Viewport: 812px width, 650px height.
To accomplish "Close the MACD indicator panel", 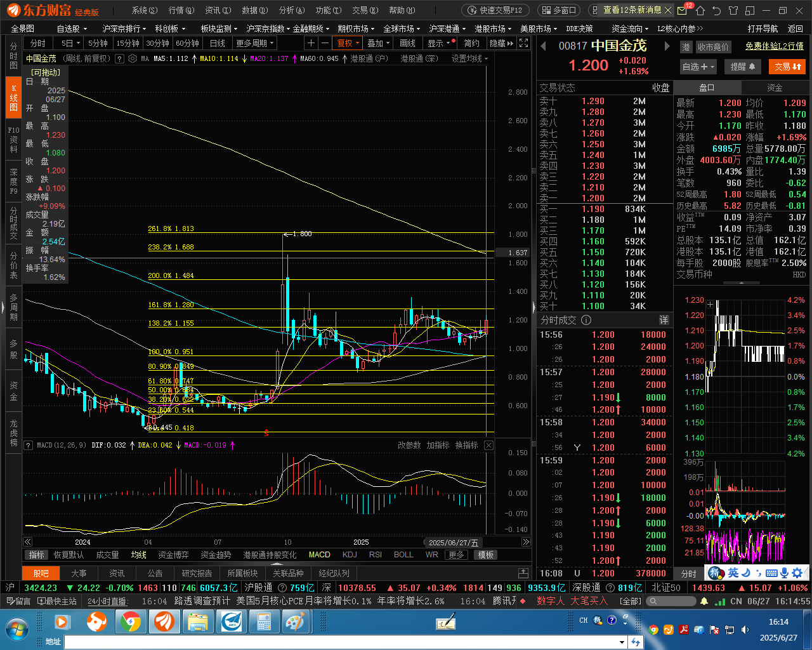I will [488, 446].
